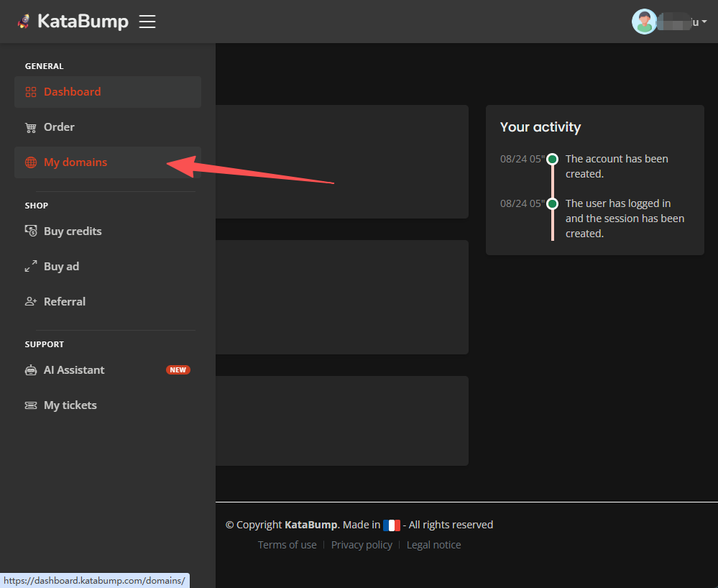Screen dimensions: 718x588
Task: Toggle the hamburger sidebar menu
Action: click(147, 22)
